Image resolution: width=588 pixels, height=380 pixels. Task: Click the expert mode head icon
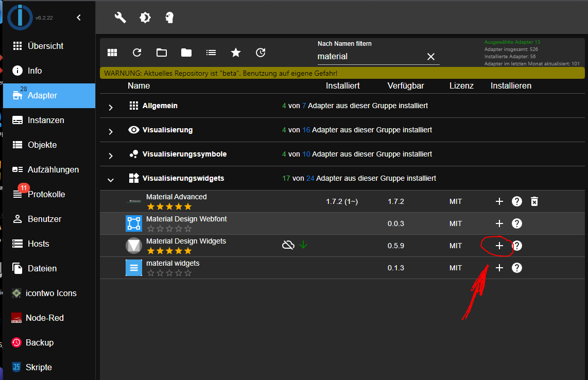click(x=169, y=18)
